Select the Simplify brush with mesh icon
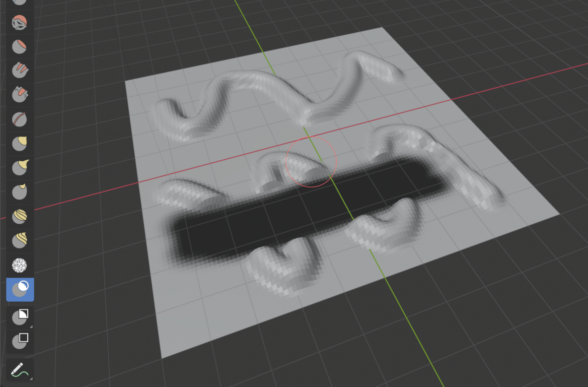The height and width of the screenshot is (387, 588). [x=20, y=265]
